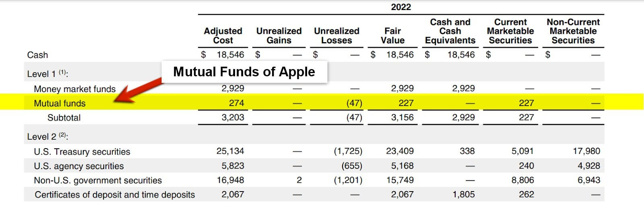Select the Adjusted Cost column header
The image size is (644, 202).
click(x=223, y=36)
